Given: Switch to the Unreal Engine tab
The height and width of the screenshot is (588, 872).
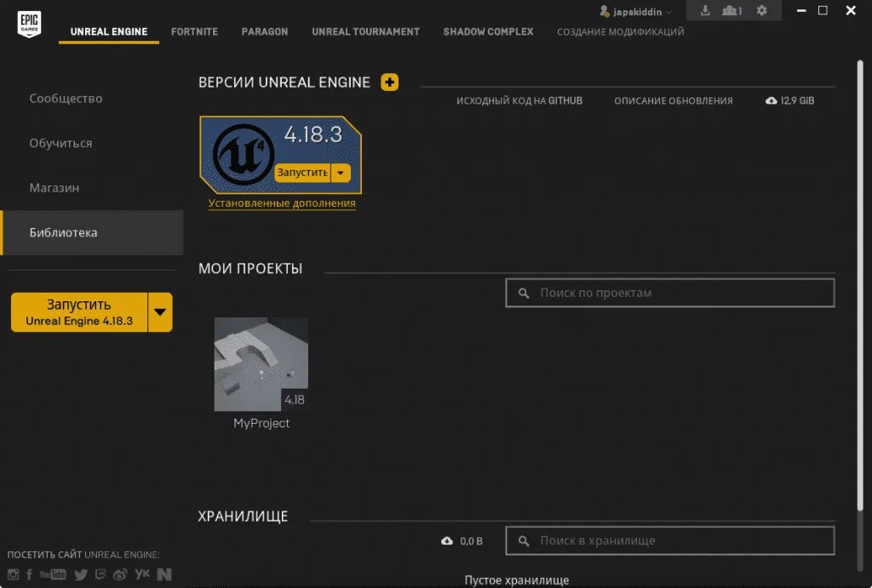Looking at the screenshot, I should coord(109,31).
